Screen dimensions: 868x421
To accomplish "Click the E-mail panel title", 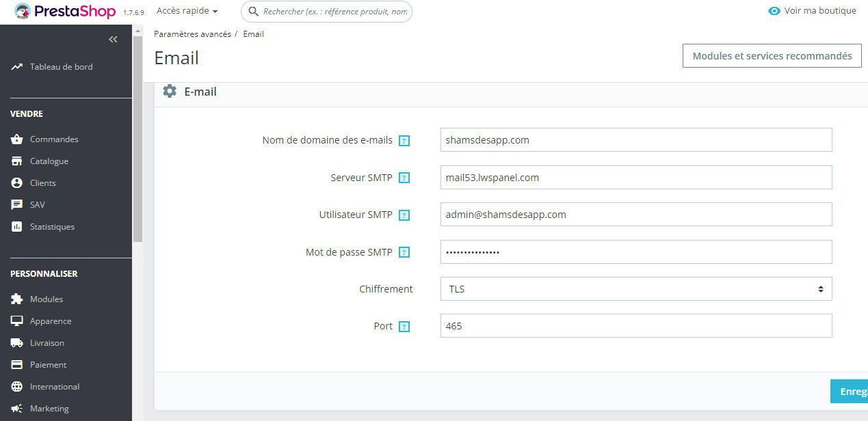I will pyautogui.click(x=200, y=92).
